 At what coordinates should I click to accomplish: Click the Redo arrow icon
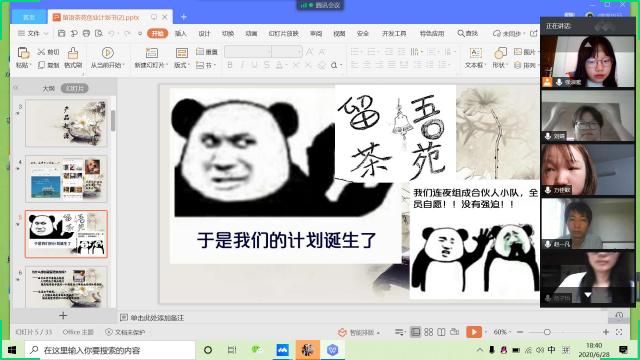click(127, 33)
